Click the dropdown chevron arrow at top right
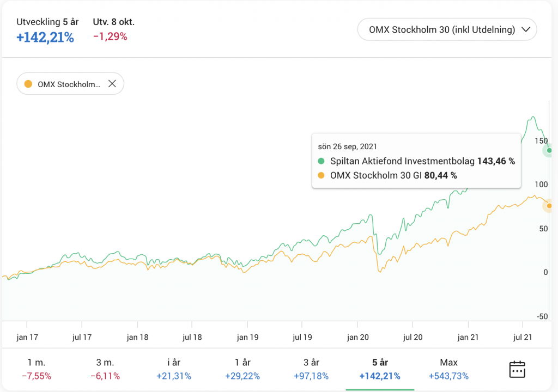 526,30
